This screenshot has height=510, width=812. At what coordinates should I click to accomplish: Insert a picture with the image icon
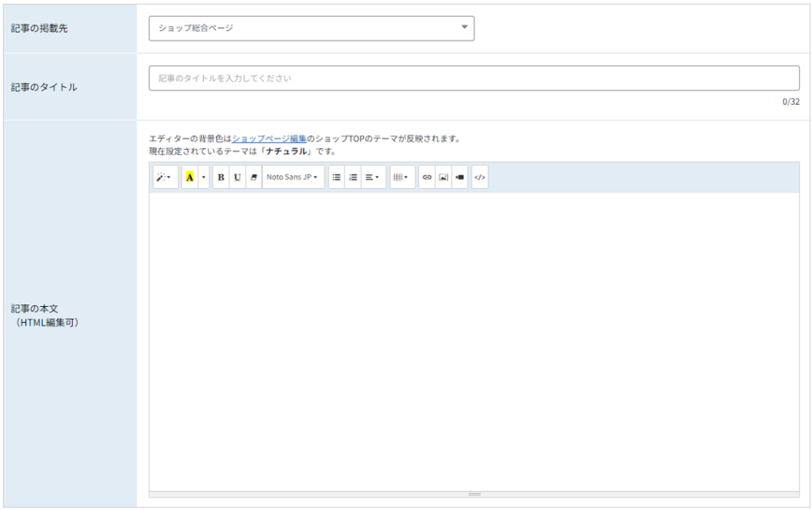(x=443, y=177)
